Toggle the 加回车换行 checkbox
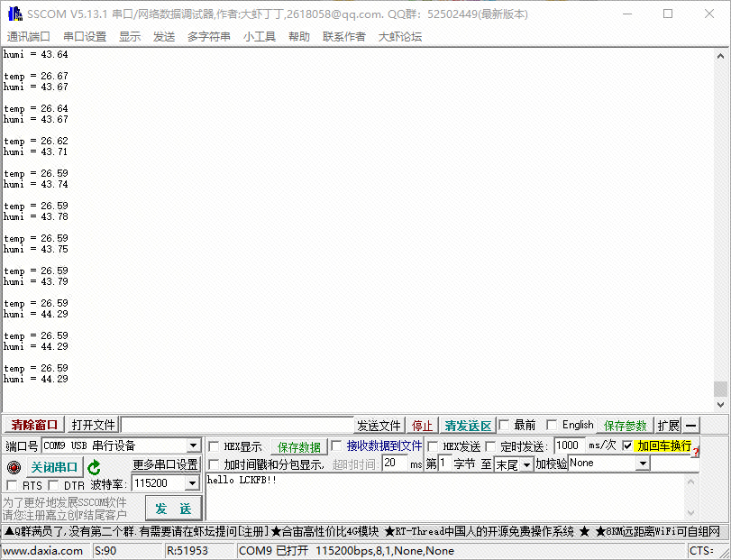The height and width of the screenshot is (560, 731). coord(627,446)
